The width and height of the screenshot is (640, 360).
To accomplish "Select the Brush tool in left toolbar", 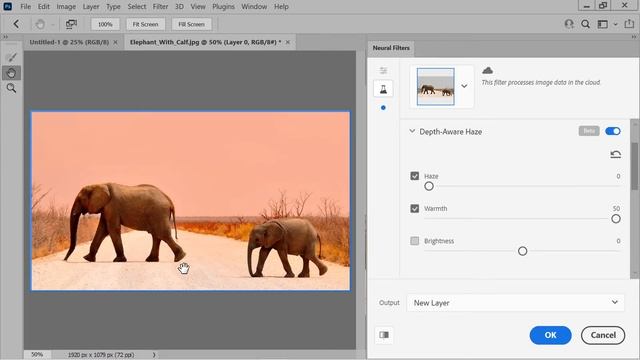I will [11, 57].
